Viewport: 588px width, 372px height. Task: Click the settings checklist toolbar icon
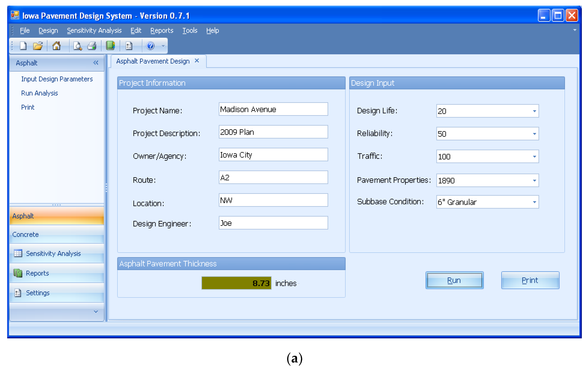pyautogui.click(x=129, y=46)
